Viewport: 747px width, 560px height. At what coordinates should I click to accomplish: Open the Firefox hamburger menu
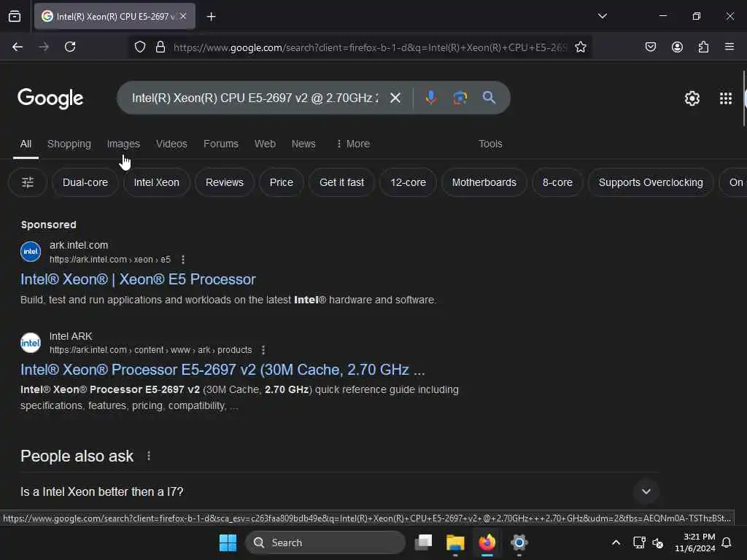tap(729, 47)
